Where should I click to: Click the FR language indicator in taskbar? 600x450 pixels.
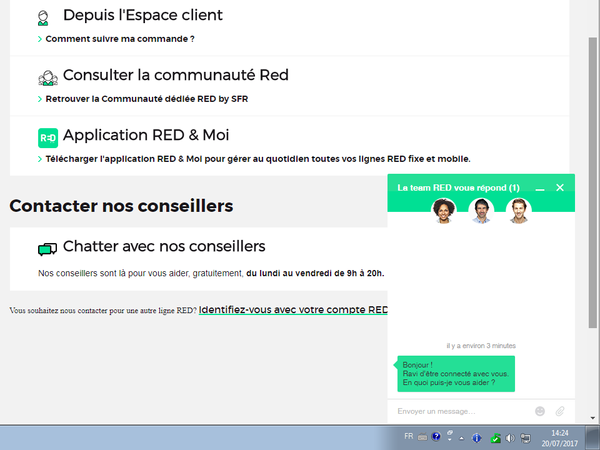408,437
